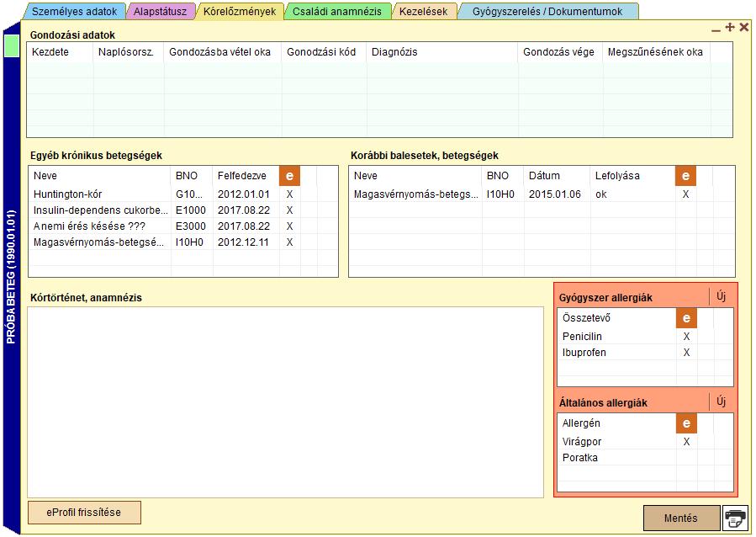Remove the Anemi érés késése row via X
This screenshot has width=756, height=537.
coord(289,226)
